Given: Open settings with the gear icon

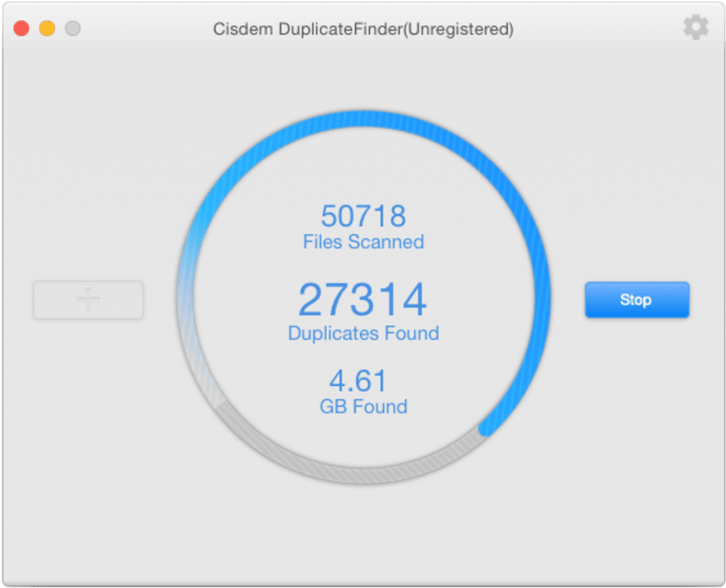Looking at the screenshot, I should point(696,28).
